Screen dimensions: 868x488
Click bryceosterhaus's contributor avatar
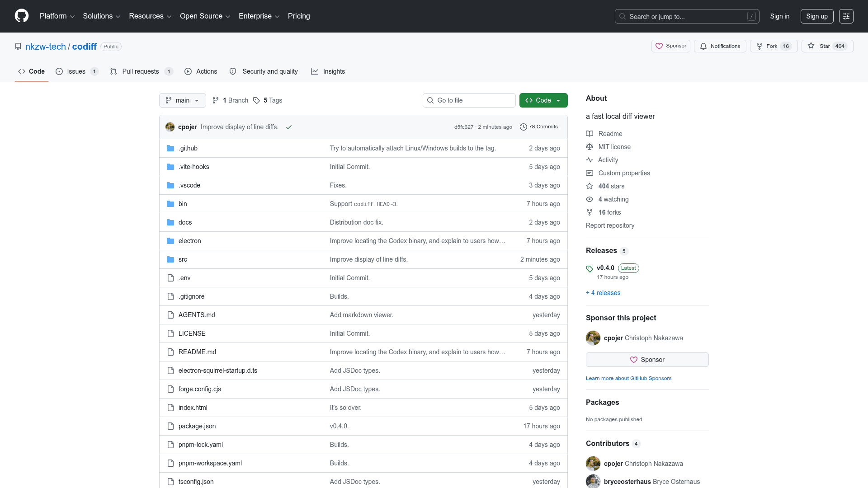click(593, 482)
